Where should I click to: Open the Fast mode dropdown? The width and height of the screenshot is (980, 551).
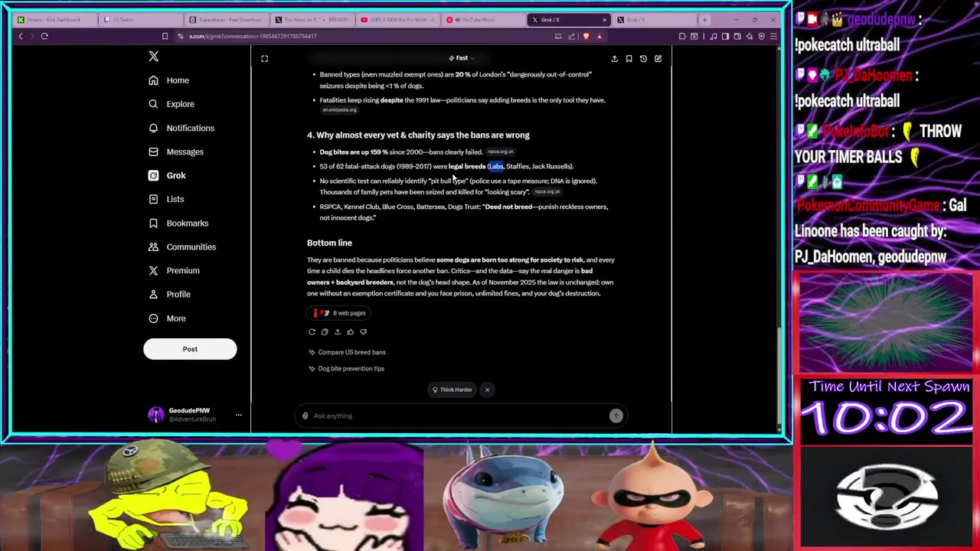point(462,58)
